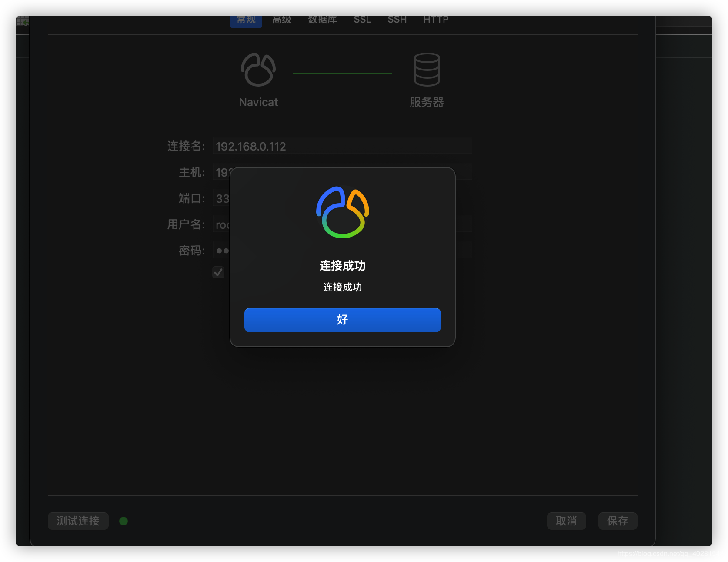The image size is (728, 562).
Task: Click the 取消 button
Action: pos(566,521)
